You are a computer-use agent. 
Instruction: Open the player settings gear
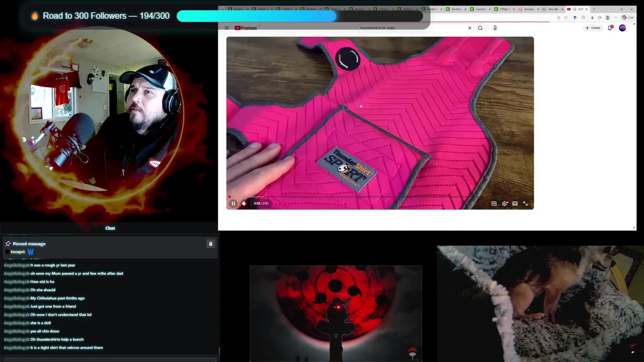tap(505, 204)
